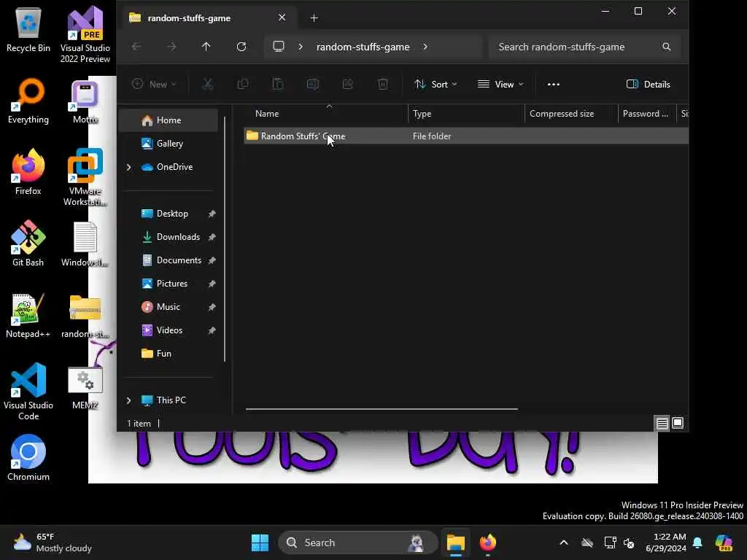The image size is (747, 560).
Task: Select the random-stuffs zip file on desktop
Action: point(85,315)
